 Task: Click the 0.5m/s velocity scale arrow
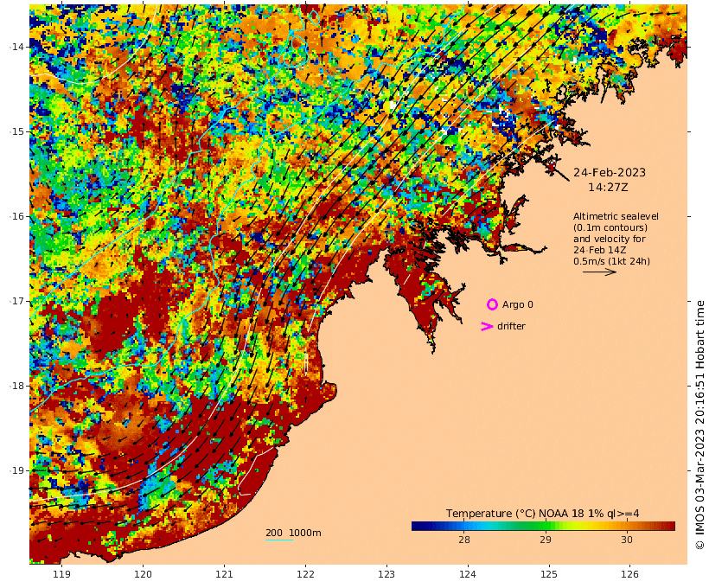(599, 272)
